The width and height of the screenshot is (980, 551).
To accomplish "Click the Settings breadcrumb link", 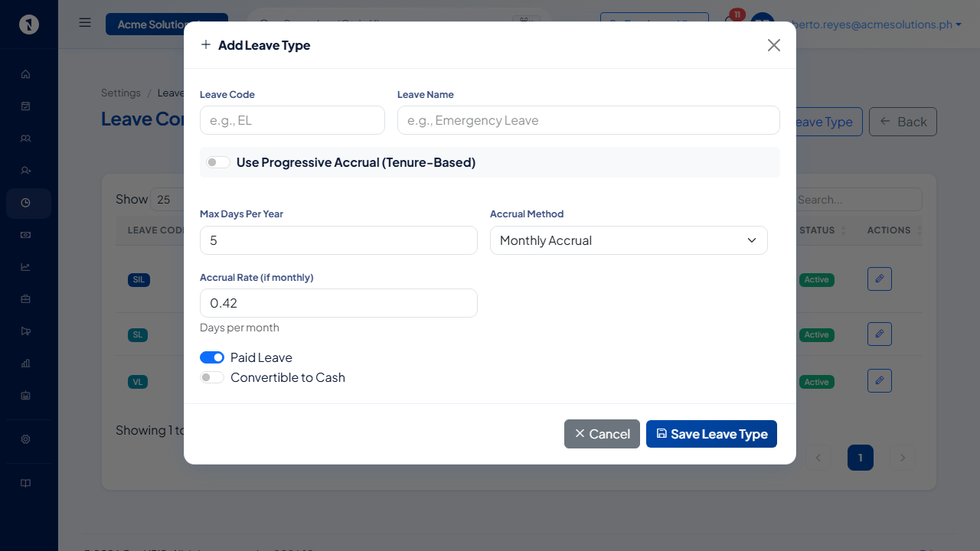I will [x=121, y=93].
